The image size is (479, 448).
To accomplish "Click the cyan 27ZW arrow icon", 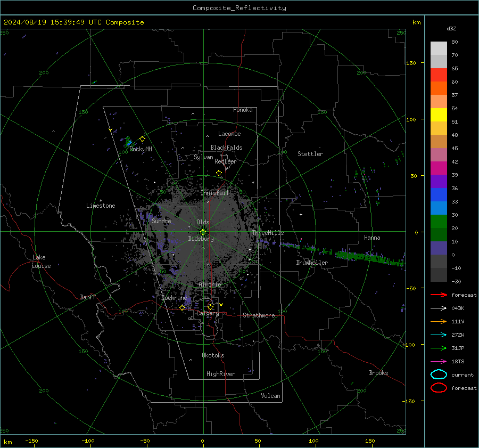I will (439, 335).
